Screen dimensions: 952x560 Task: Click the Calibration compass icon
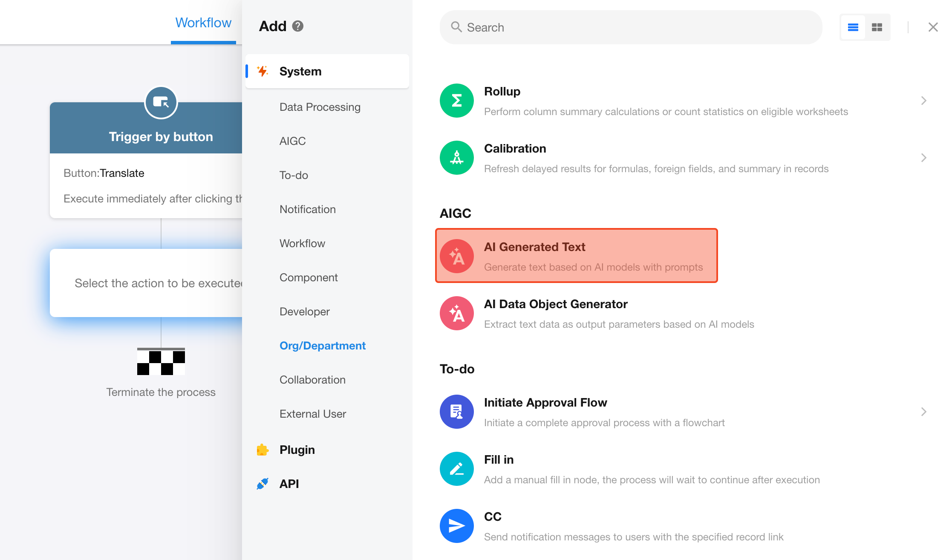tap(456, 158)
